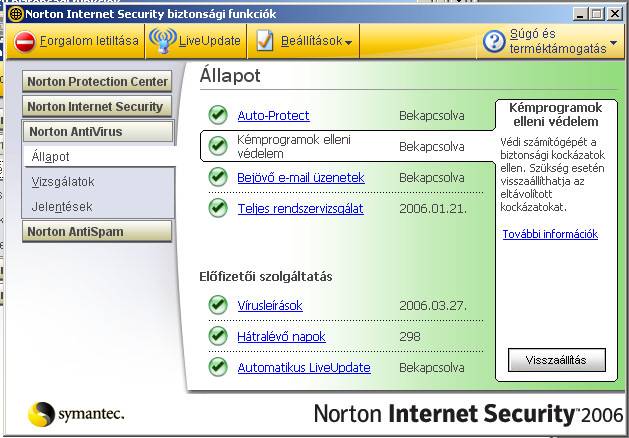Expand the Súgó és terméktámogatás dropdown
Viewport: 629px width, 438px height.
pos(613,48)
